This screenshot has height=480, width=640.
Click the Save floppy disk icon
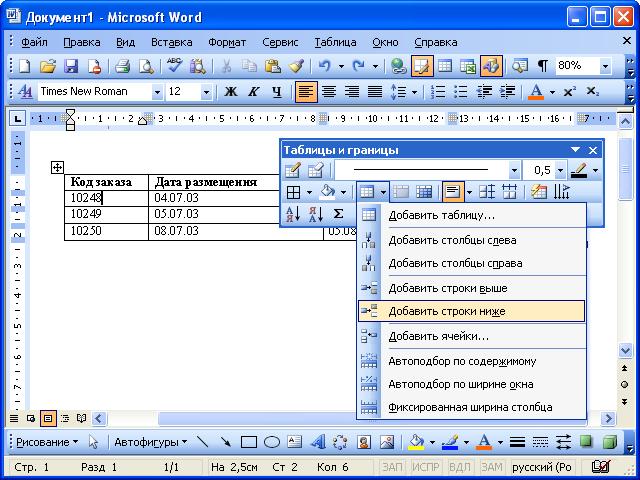[x=71, y=66]
